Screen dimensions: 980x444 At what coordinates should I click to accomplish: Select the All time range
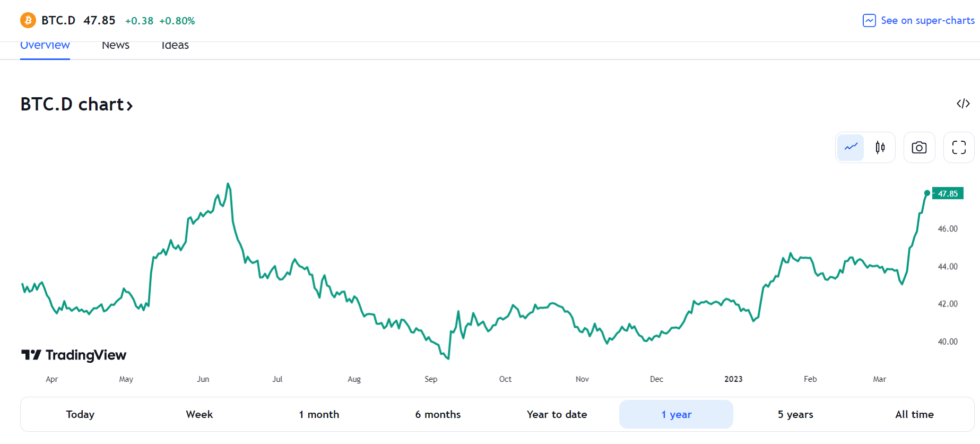click(x=915, y=414)
